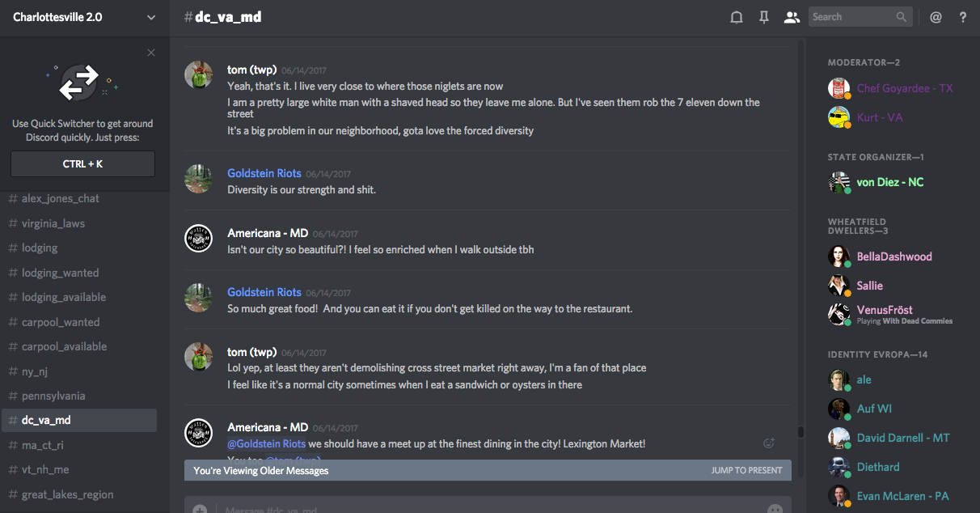Dismiss the Quick Switcher tip
Image resolution: width=980 pixels, height=513 pixels.
pyautogui.click(x=151, y=53)
